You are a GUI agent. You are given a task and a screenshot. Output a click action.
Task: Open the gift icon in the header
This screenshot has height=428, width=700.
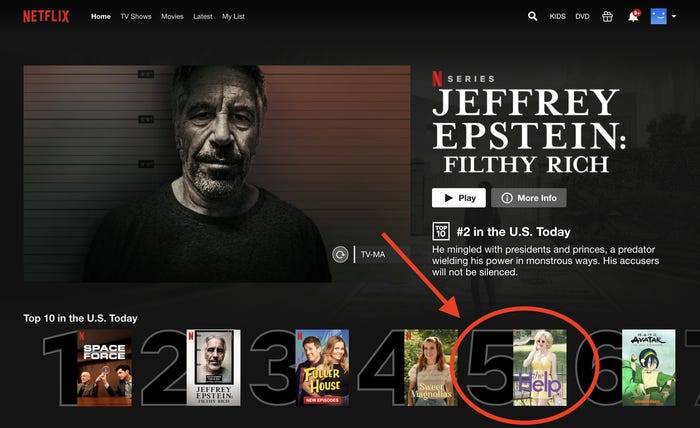point(607,17)
